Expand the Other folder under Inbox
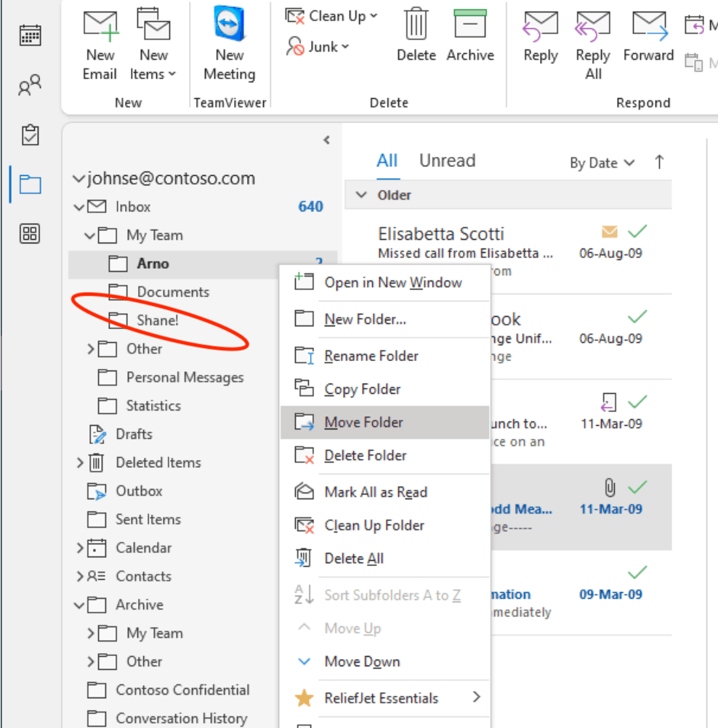Screen dimensions: 718x728 click(91, 349)
